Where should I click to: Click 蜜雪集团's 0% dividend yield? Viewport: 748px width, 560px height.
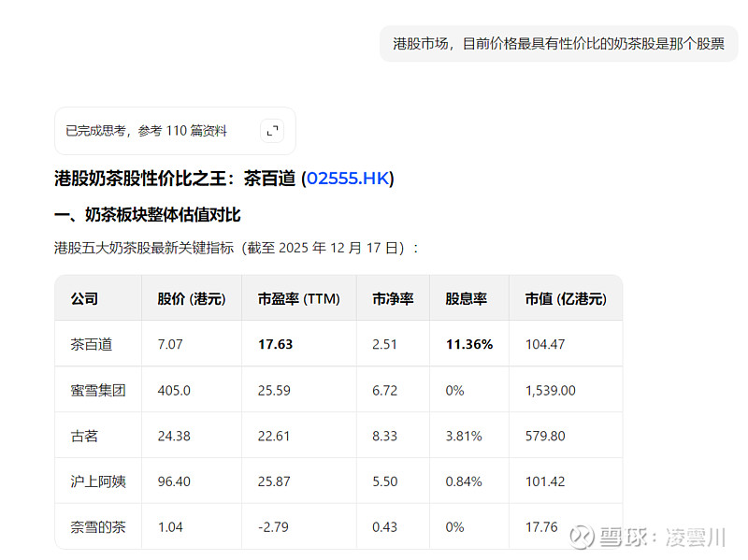(454, 391)
